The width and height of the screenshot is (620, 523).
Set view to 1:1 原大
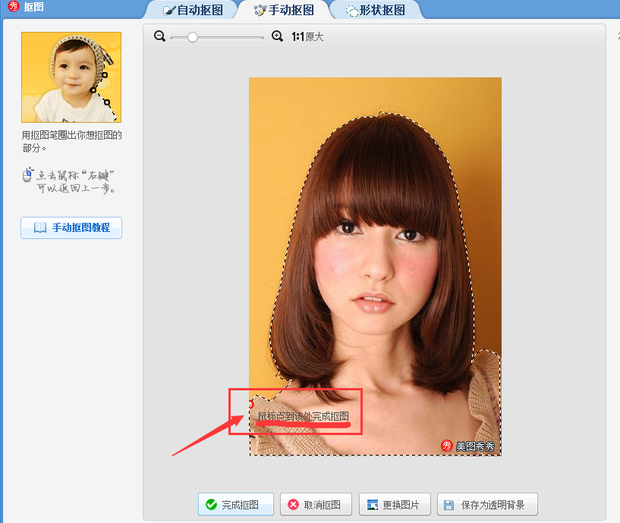click(307, 37)
